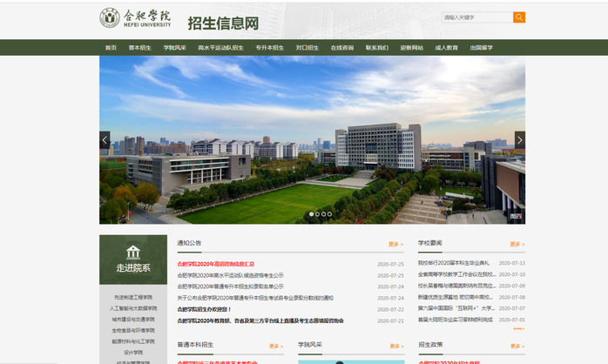Image resolution: width=608 pixels, height=364 pixels.
Task: Click the keyword search input field
Action: point(476,17)
